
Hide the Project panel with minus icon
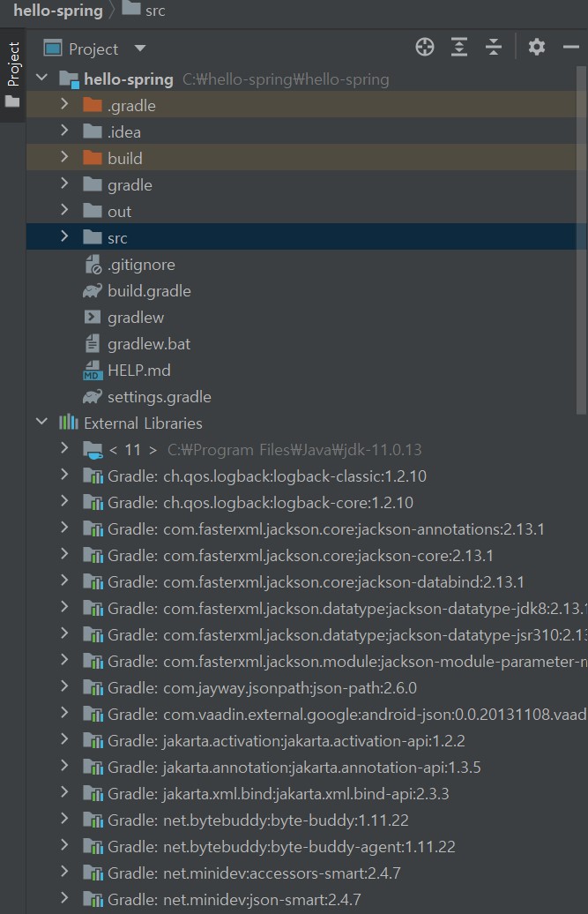571,48
